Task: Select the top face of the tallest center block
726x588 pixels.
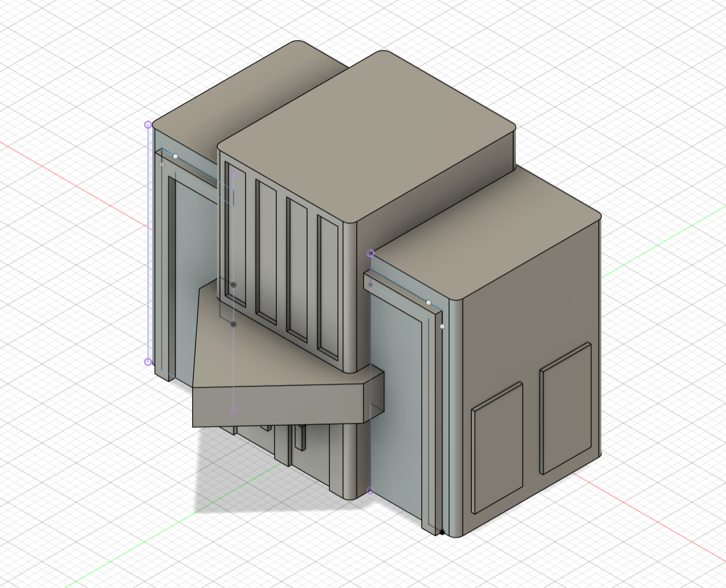Action: click(x=367, y=136)
